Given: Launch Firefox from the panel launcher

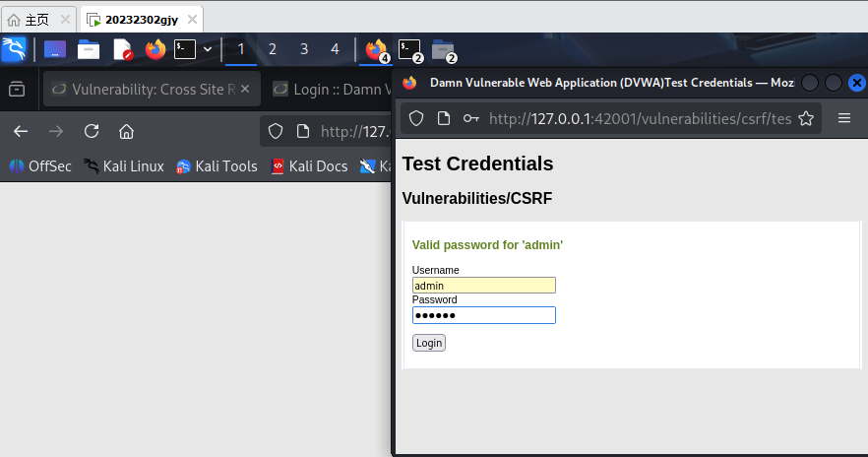Looking at the screenshot, I should point(155,49).
